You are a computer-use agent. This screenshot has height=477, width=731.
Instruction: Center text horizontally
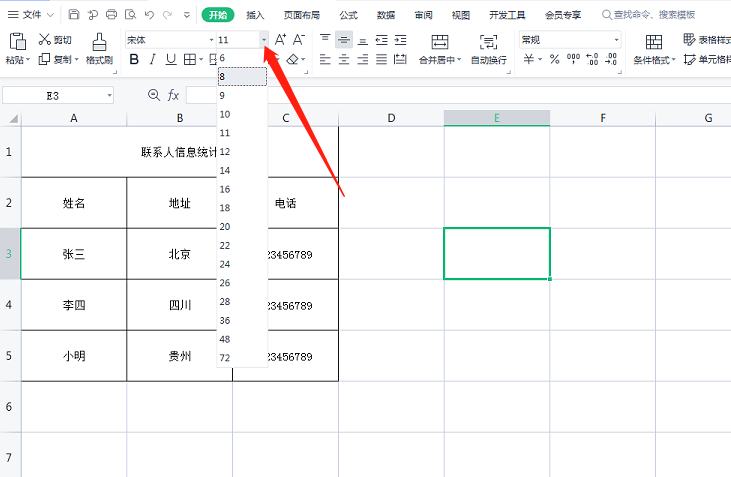coord(344,59)
